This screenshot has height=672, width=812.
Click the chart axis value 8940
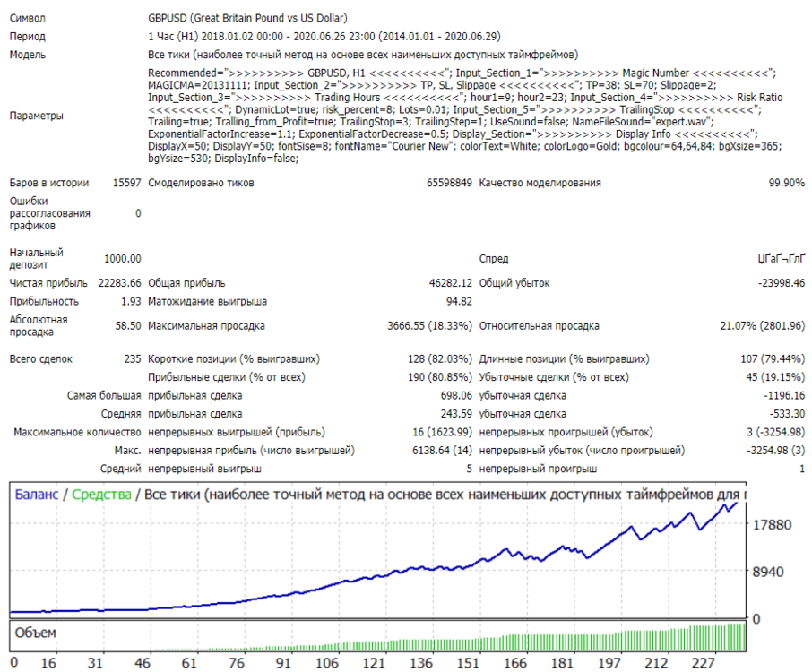coord(768,572)
